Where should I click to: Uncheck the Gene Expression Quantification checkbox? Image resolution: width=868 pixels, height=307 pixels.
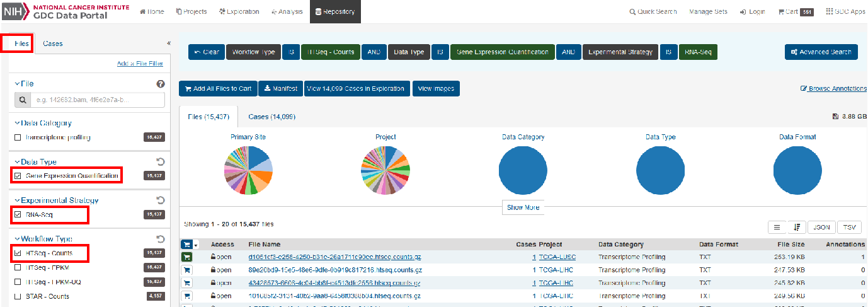(18, 176)
